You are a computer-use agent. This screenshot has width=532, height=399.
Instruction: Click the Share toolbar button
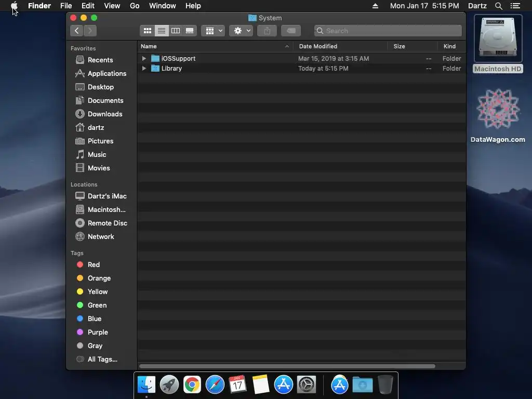(267, 31)
